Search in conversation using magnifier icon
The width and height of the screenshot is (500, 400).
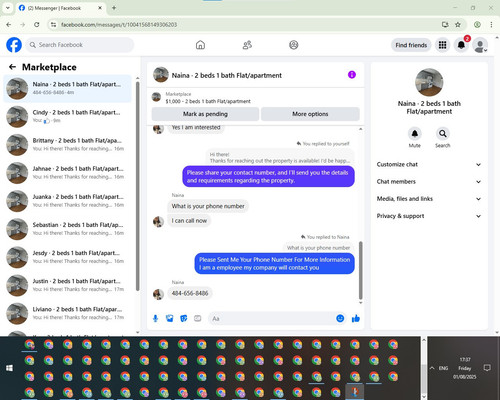[x=443, y=134]
